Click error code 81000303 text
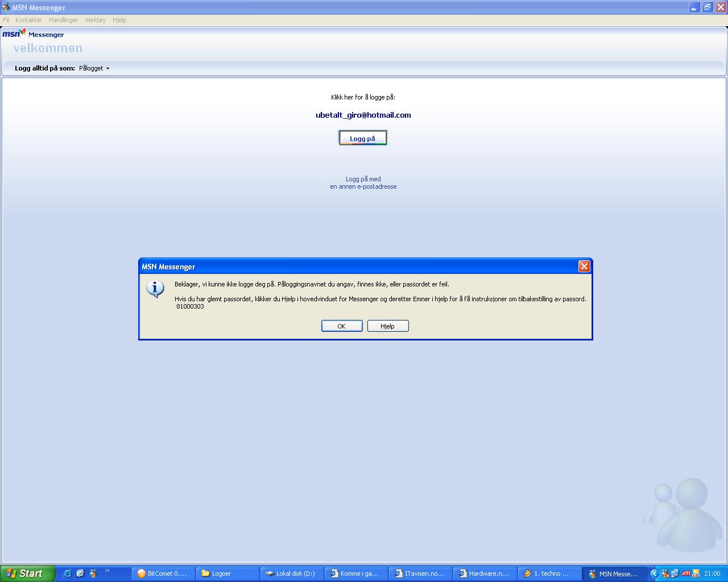The image size is (728, 582). coord(190,306)
